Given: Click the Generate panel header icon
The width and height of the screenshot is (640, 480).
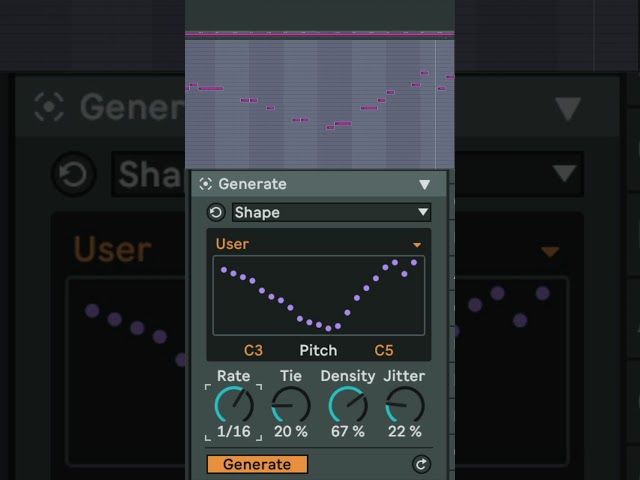Looking at the screenshot, I should pyautogui.click(x=205, y=184).
